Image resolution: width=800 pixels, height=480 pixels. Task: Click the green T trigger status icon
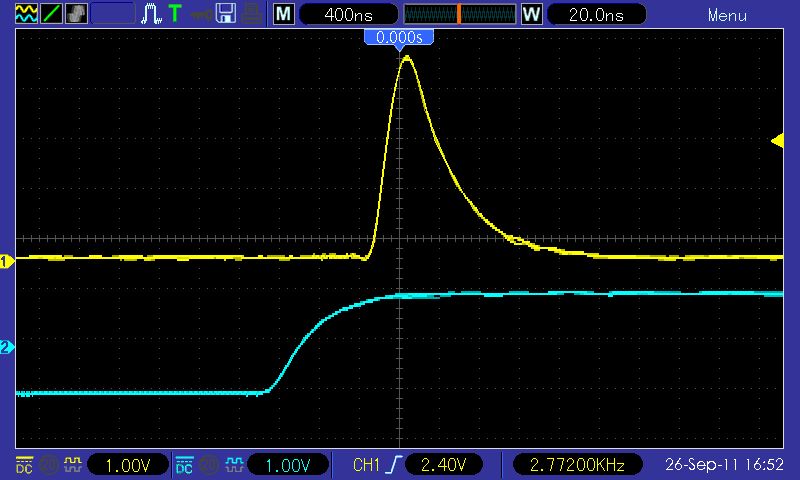pos(175,13)
